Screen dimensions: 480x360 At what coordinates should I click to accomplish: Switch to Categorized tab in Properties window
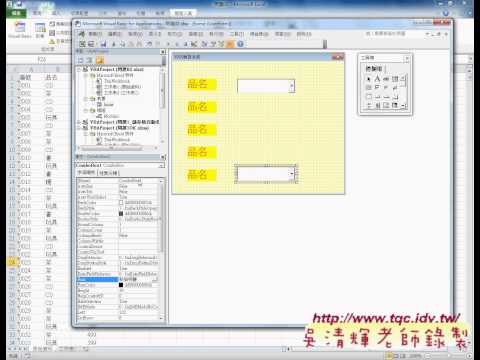108,173
